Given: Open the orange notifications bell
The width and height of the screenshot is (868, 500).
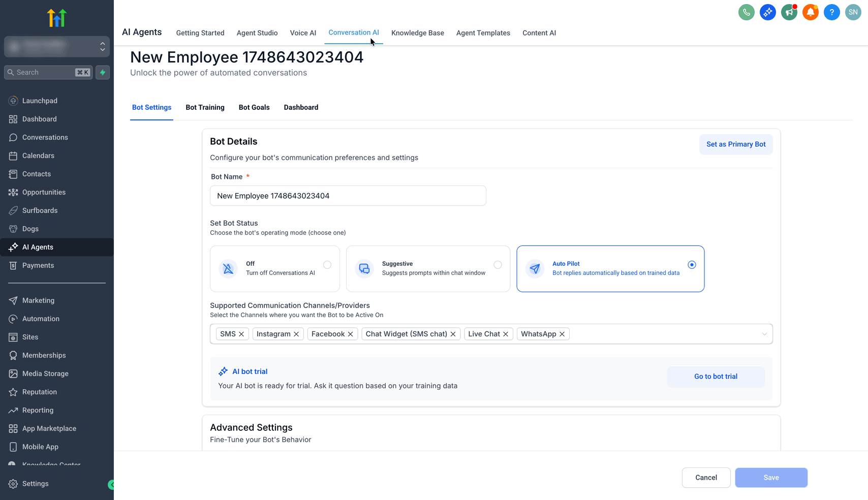Looking at the screenshot, I should 810,12.
